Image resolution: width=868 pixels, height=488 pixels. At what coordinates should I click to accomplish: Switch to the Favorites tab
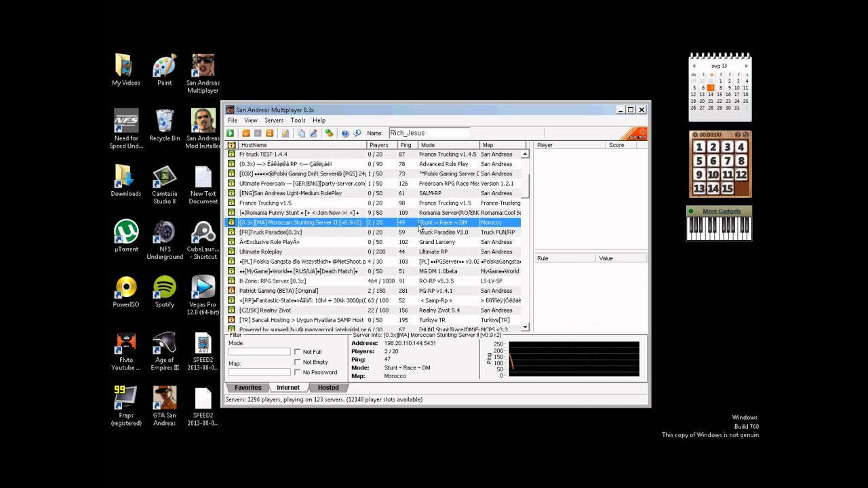click(x=248, y=388)
